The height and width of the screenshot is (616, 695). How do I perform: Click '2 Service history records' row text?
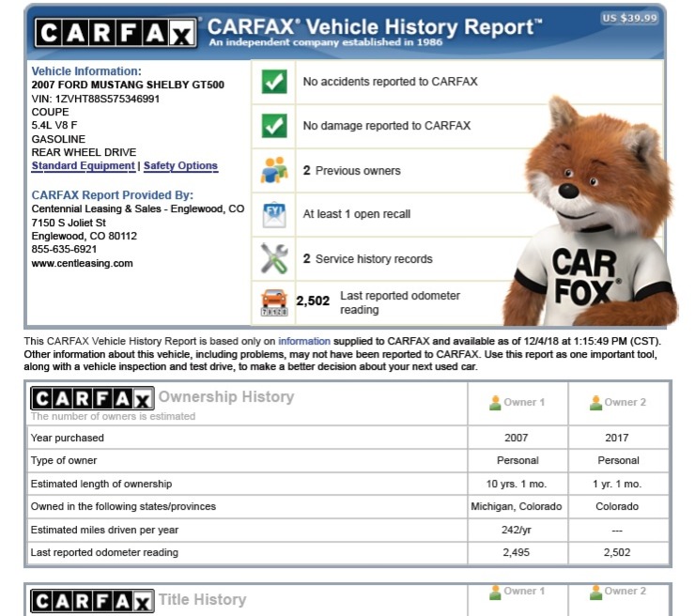tap(367, 259)
